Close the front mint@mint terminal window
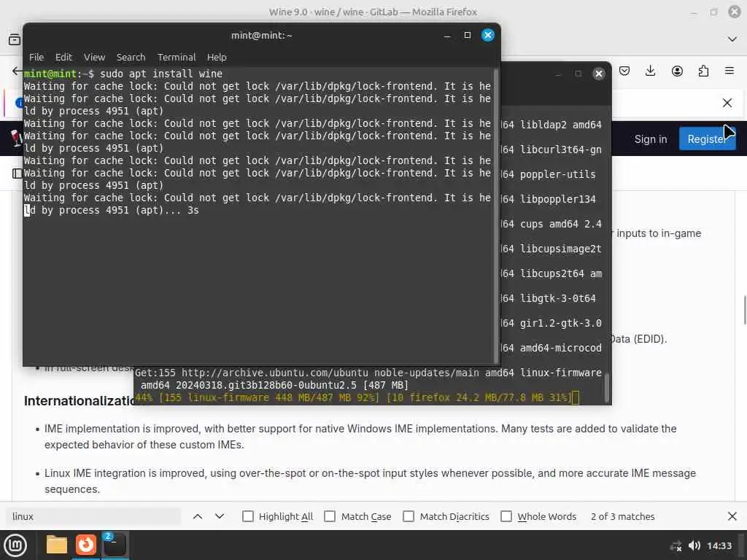Viewport: 747px width, 560px height. (x=488, y=35)
